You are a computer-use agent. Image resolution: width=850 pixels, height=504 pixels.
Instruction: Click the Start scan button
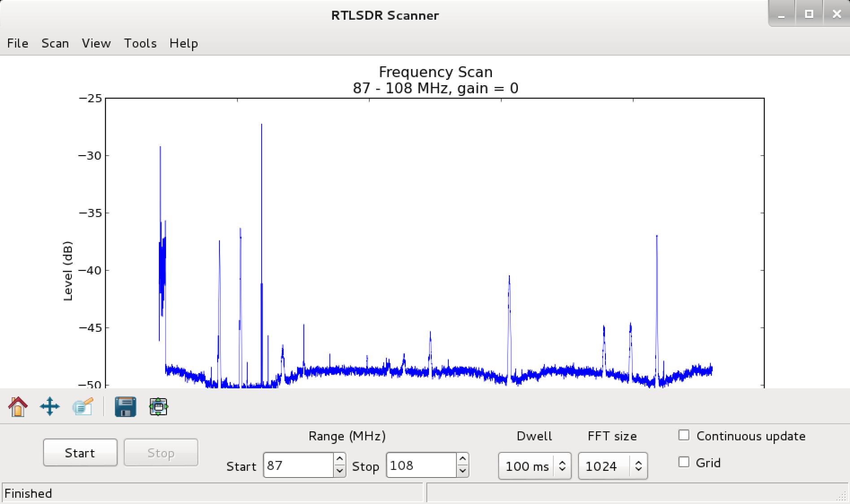point(80,453)
